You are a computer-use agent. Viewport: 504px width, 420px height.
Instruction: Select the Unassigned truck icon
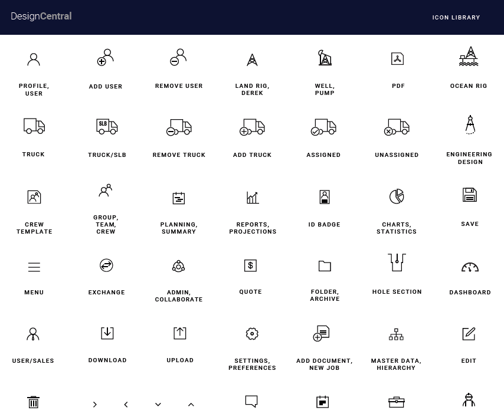397,127
